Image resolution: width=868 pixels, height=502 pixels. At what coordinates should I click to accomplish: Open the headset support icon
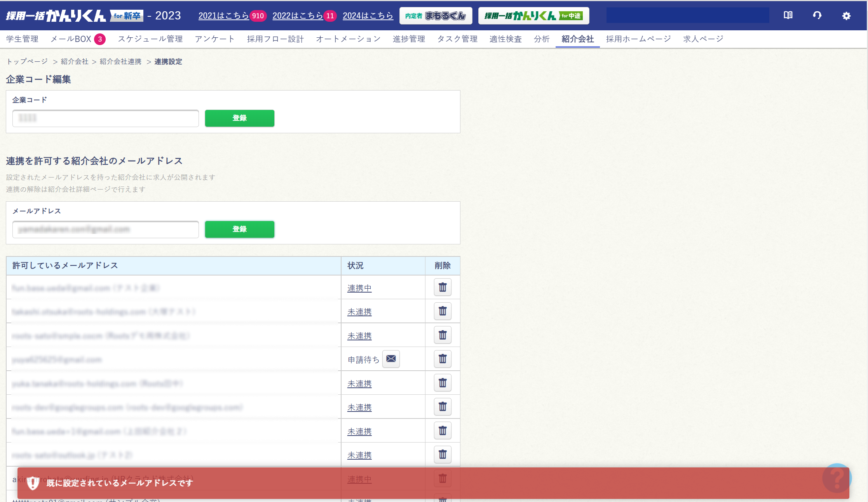(817, 15)
